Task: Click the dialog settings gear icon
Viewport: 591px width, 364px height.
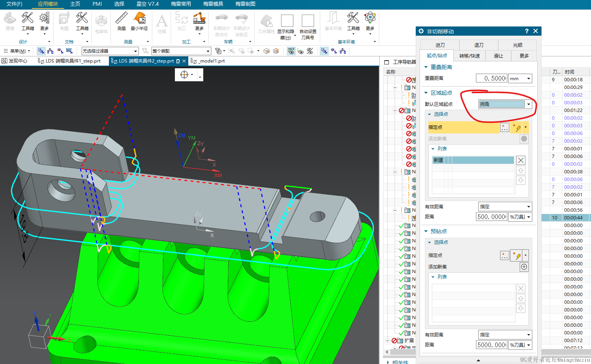Action: coord(421,31)
